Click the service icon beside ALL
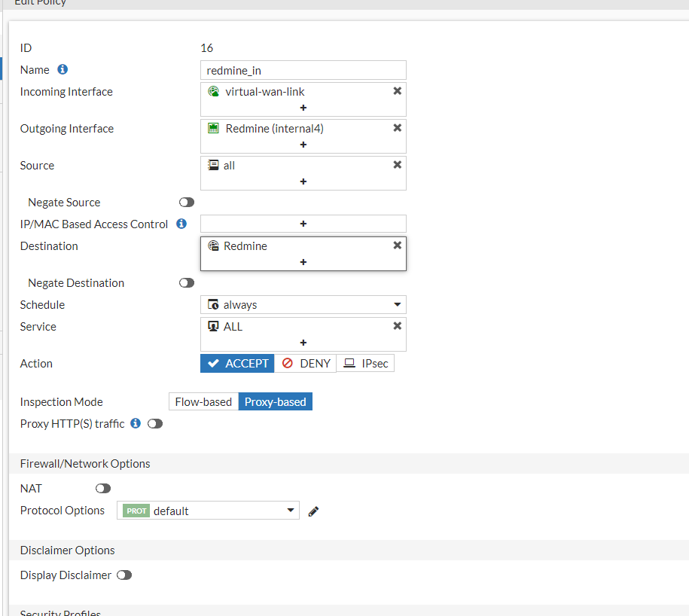 point(213,327)
